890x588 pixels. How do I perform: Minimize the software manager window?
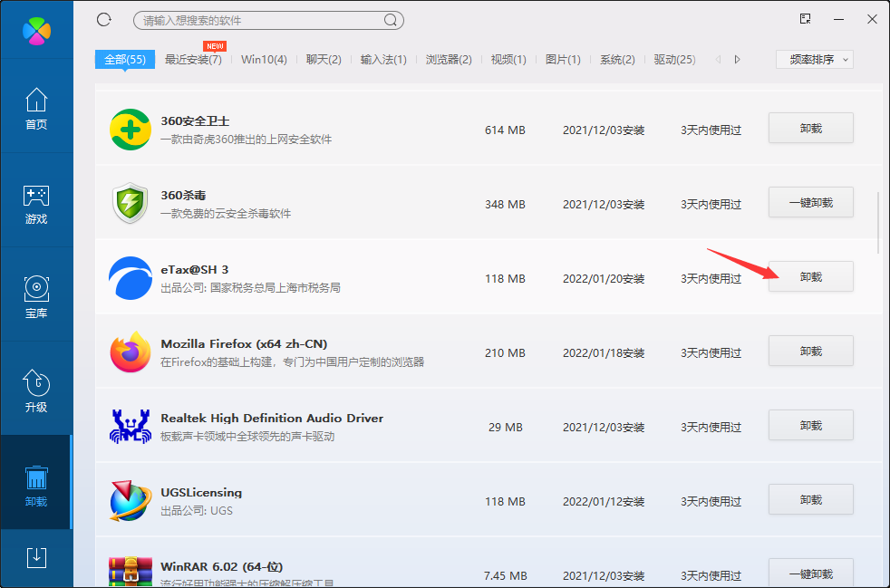tap(839, 19)
